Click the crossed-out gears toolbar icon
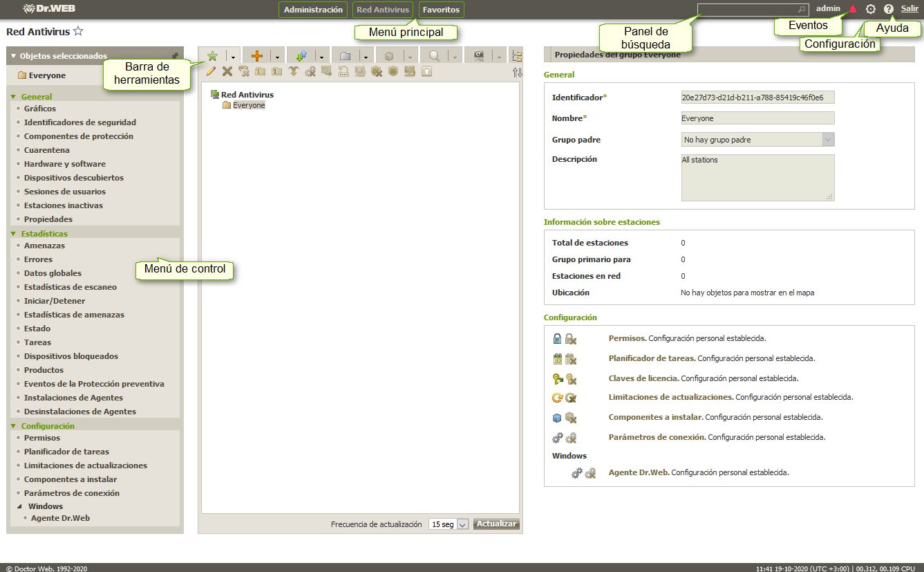Viewport: 924px width, 572px height. 310,71
